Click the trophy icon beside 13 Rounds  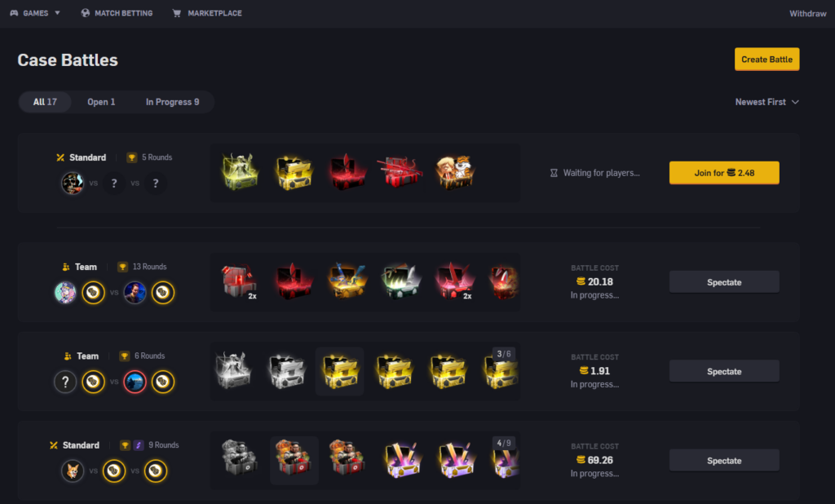(x=122, y=267)
